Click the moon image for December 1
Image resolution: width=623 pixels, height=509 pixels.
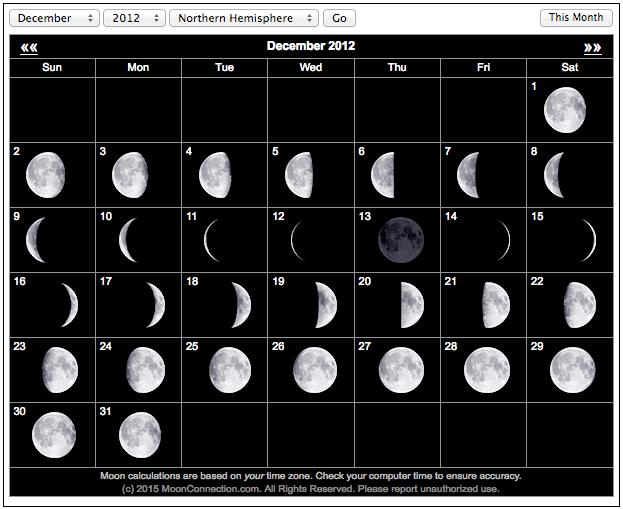click(x=565, y=110)
